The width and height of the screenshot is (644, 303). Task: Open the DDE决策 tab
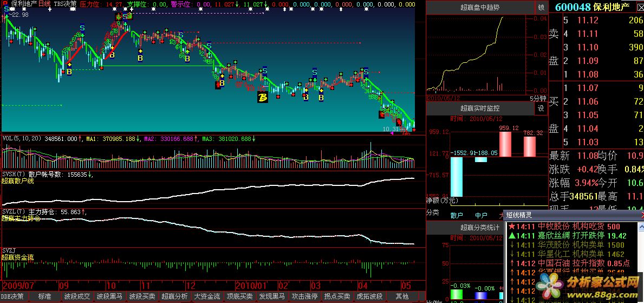12,296
